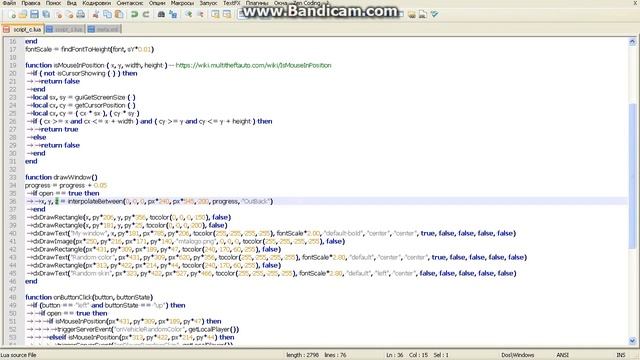640x360 pixels.
Task: Open Find with the binoculars icon
Action: 161,15
